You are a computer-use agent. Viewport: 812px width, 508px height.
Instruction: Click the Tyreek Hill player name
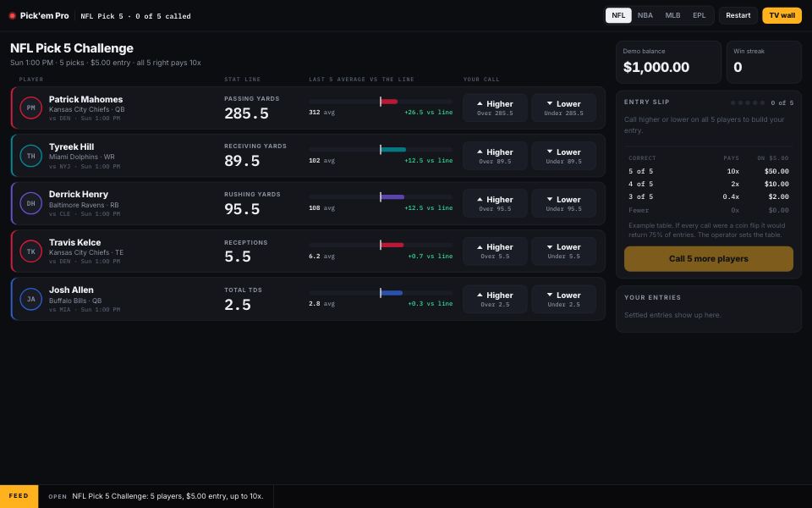pos(71,147)
